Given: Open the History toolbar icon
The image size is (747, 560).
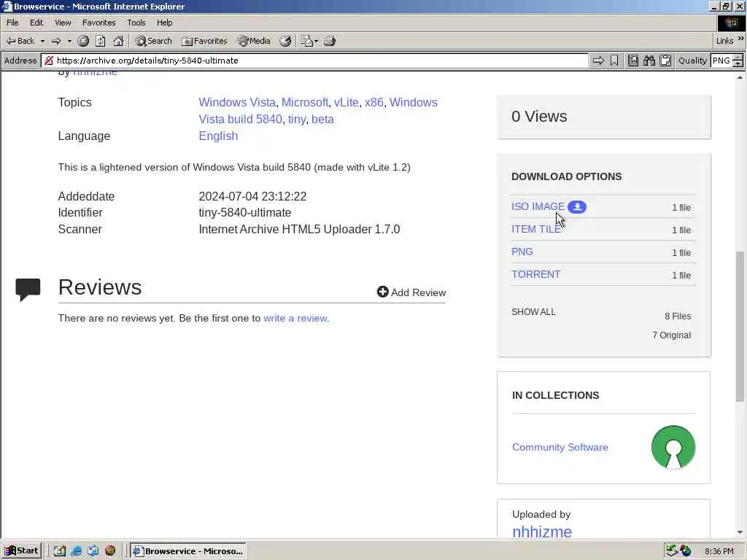Looking at the screenshot, I should pyautogui.click(x=285, y=41).
